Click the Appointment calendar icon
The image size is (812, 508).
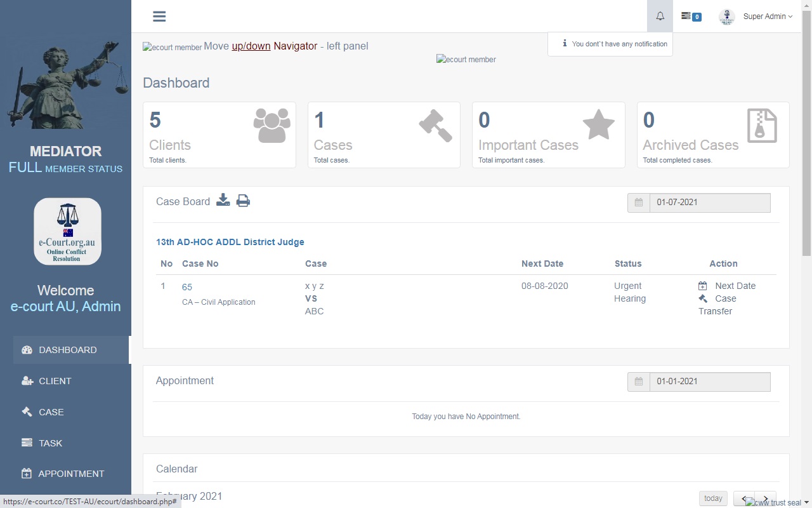point(639,382)
